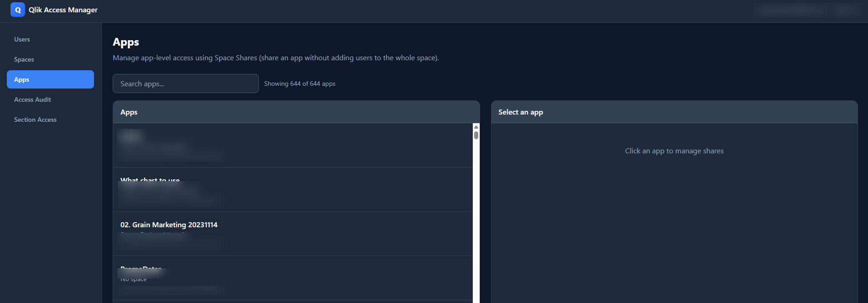Click the 'Select an app' panel header

coord(674,112)
